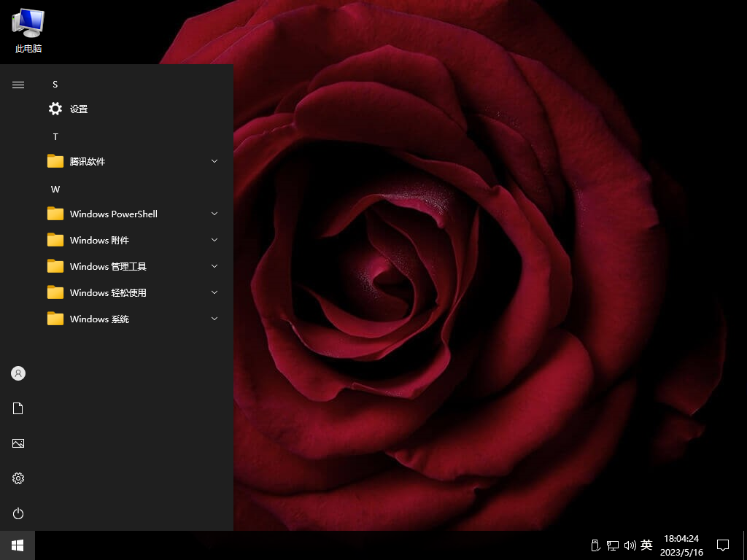Expand the Windows PowerShell folder chevron
The height and width of the screenshot is (560, 747).
coord(214,214)
